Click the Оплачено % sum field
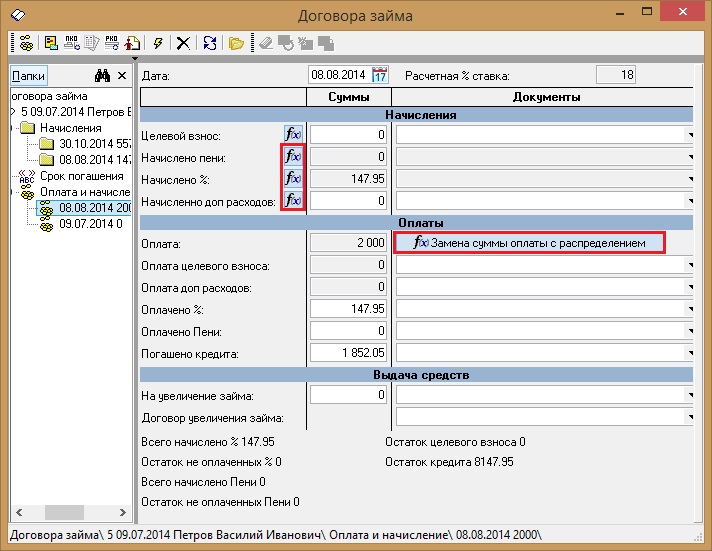The width and height of the screenshot is (712, 551). pyautogui.click(x=348, y=309)
